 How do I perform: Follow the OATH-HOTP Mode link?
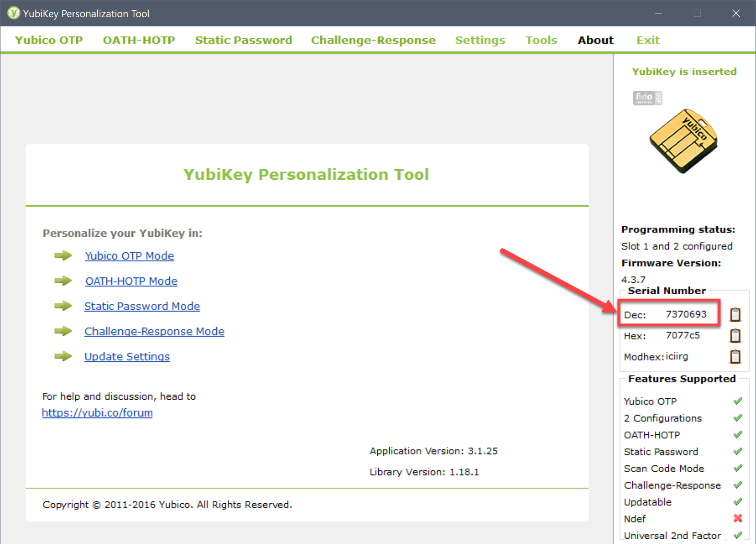point(131,281)
